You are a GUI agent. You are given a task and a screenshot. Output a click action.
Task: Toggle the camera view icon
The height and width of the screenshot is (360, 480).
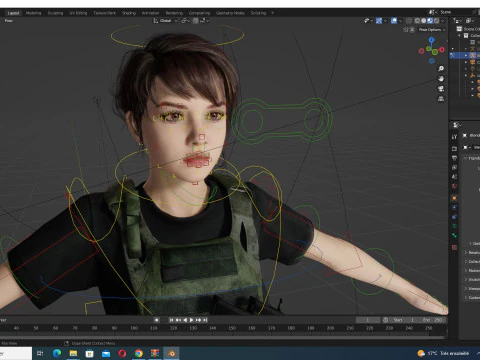pyautogui.click(x=441, y=89)
